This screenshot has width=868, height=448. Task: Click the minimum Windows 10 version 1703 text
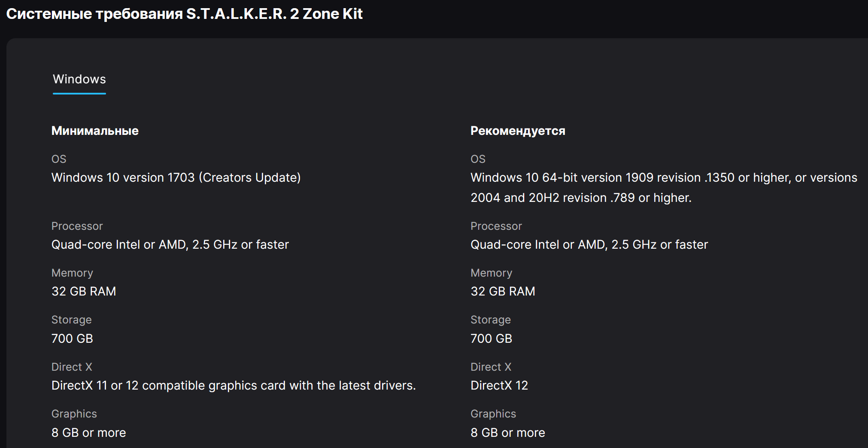[176, 177]
